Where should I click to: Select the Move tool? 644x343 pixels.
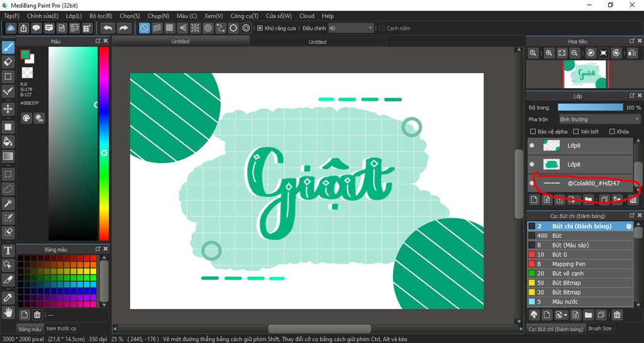click(x=8, y=109)
